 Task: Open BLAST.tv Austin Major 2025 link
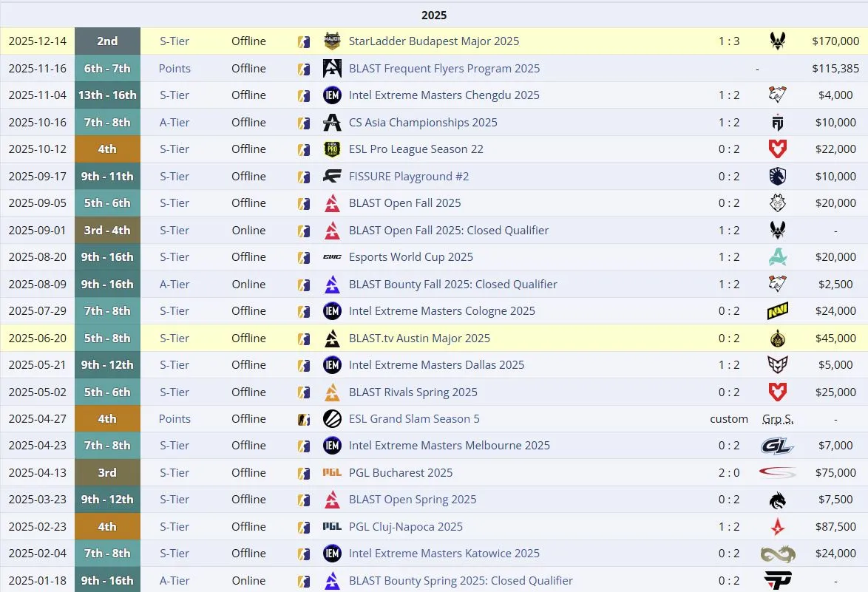[x=419, y=338]
